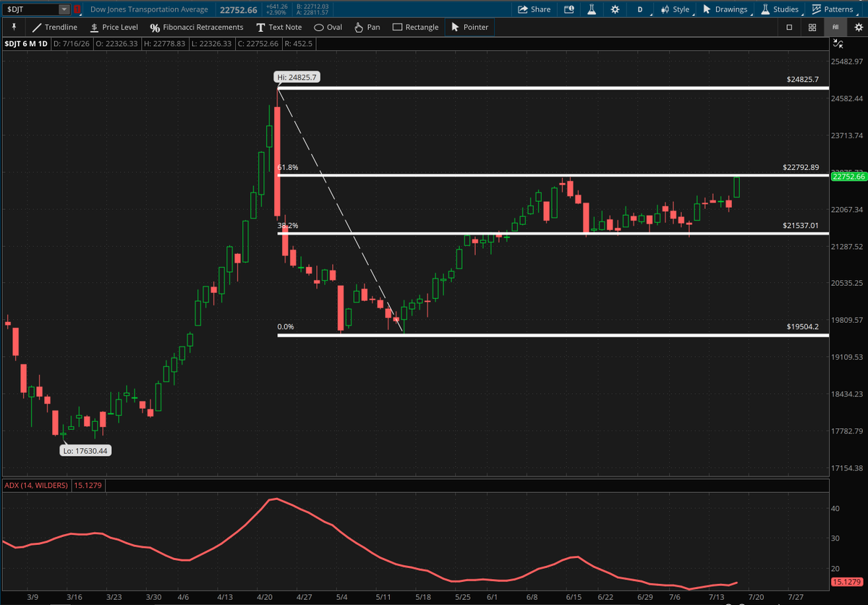Open drawing toolbar settings gear

pos(858,27)
